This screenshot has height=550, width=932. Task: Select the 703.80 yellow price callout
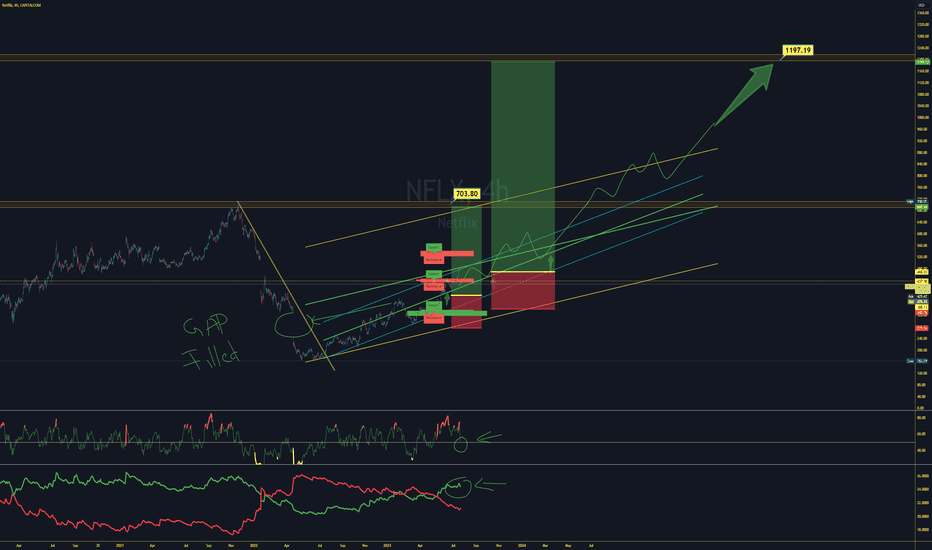point(467,194)
